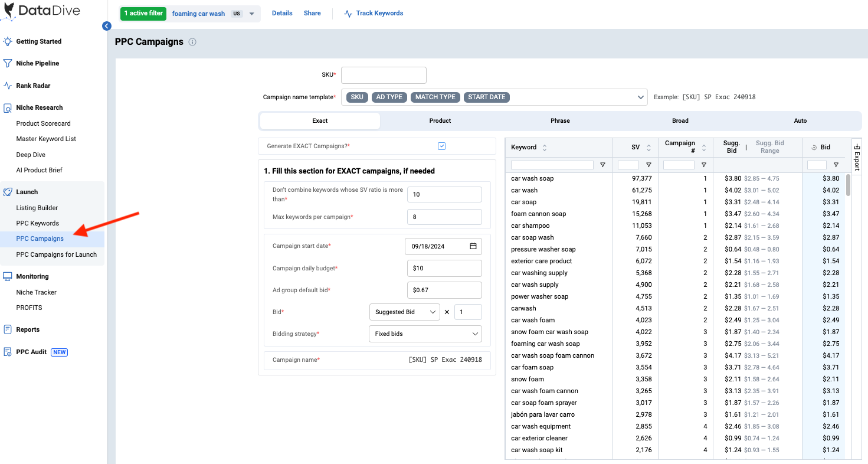Sort by the Campaign # column arrows

[x=703, y=148]
